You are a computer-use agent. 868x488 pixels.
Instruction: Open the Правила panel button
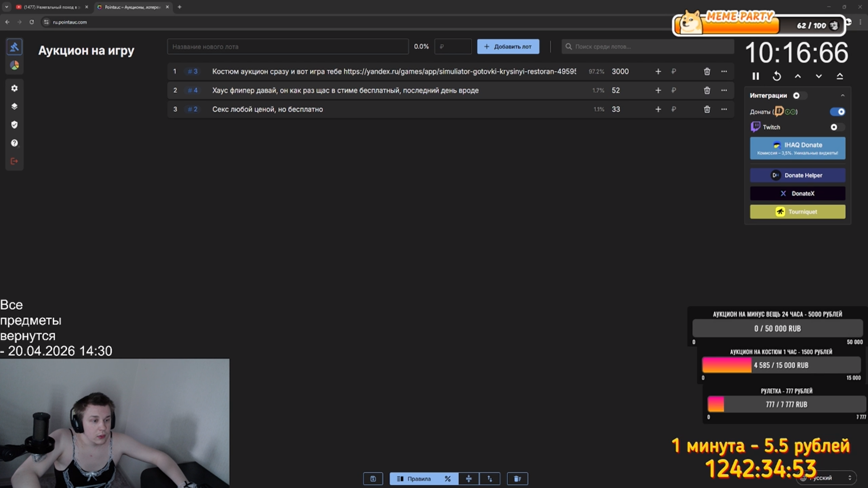[x=414, y=479]
